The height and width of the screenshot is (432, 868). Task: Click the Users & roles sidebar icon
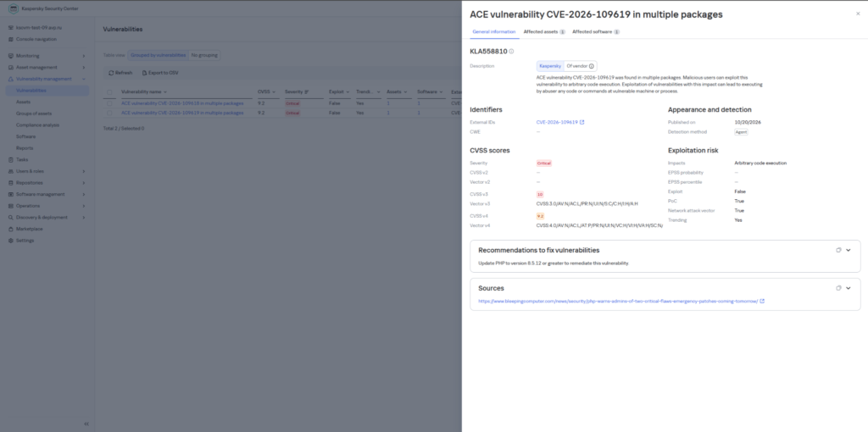(11, 171)
